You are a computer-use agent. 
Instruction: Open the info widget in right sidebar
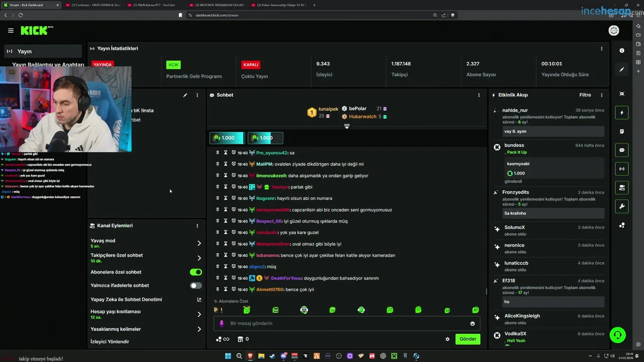point(622,51)
